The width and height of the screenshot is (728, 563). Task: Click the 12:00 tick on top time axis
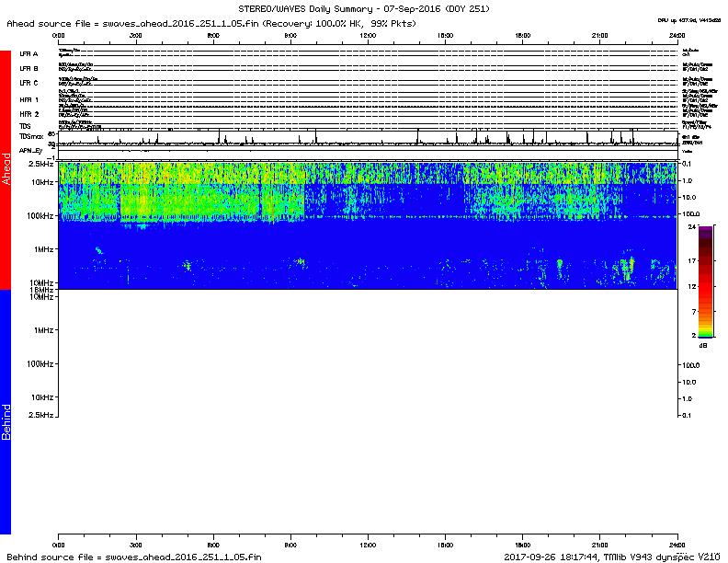tap(368, 34)
